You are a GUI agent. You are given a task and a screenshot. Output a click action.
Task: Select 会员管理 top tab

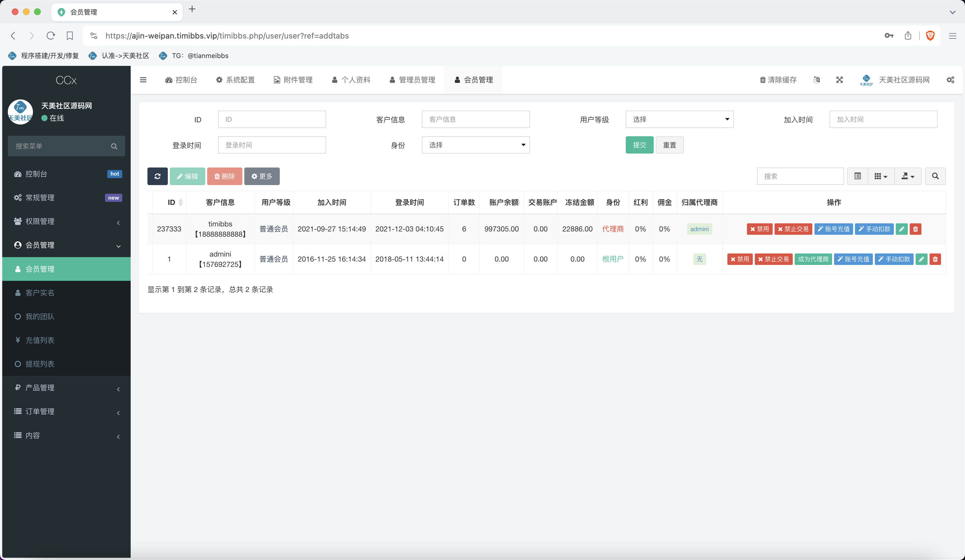pos(473,80)
